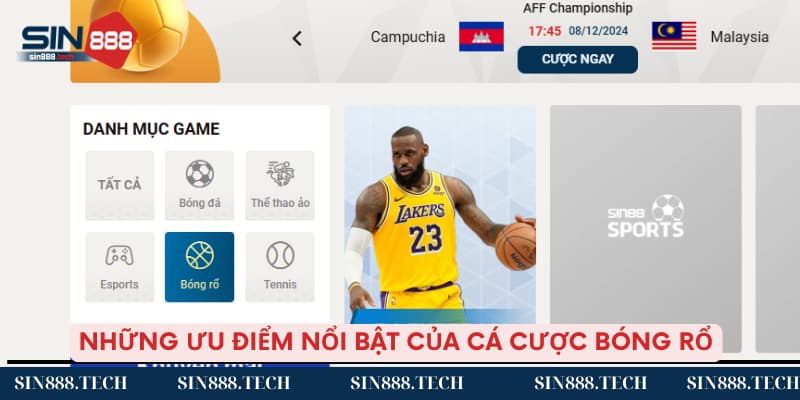Go to previous match with left chevron
This screenshot has height=400, width=800.
[x=297, y=38]
